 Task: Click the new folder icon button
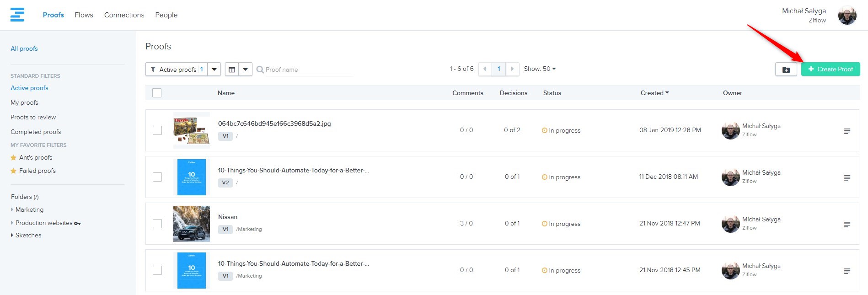[x=786, y=70]
